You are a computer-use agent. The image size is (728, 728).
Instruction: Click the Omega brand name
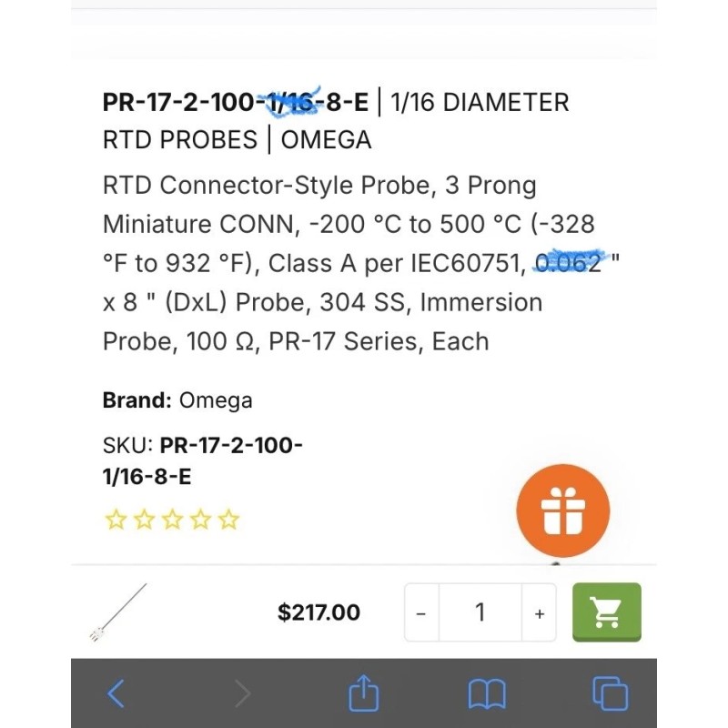click(x=216, y=400)
